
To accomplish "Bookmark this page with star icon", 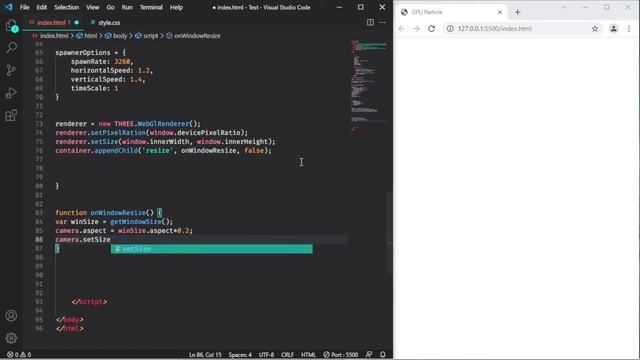I will pyautogui.click(x=595, y=29).
